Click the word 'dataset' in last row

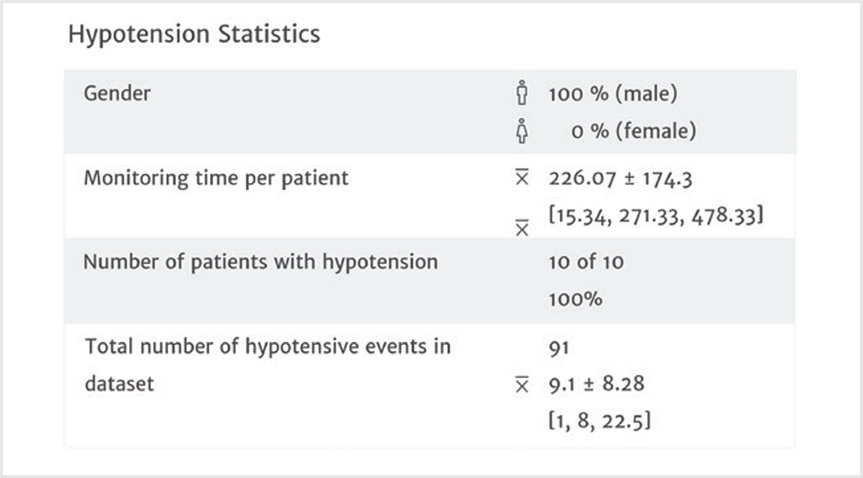pos(119,383)
